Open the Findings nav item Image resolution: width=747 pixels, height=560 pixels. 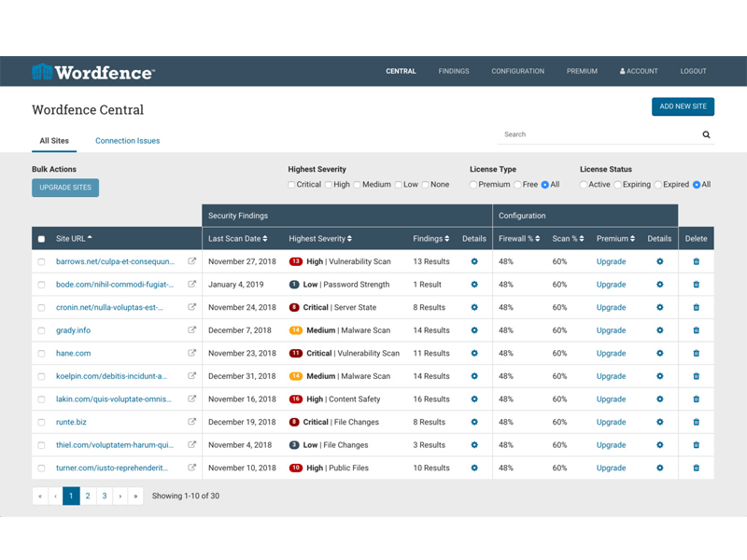point(454,71)
